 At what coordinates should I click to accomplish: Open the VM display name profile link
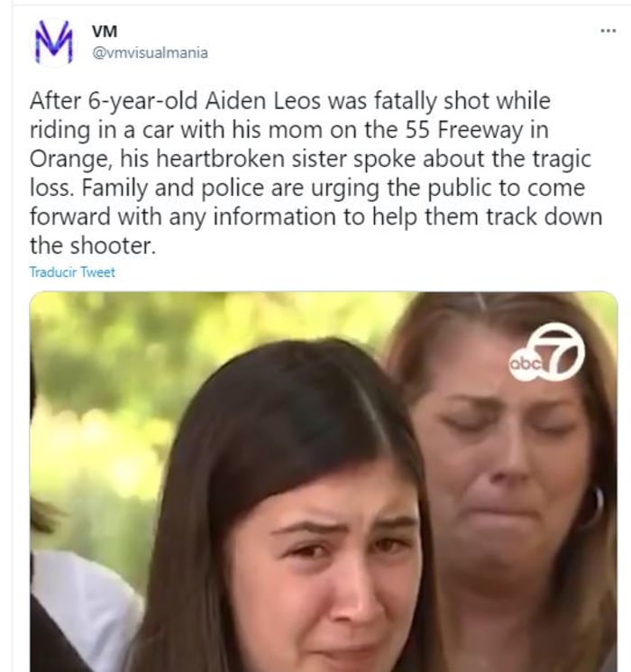105,31
